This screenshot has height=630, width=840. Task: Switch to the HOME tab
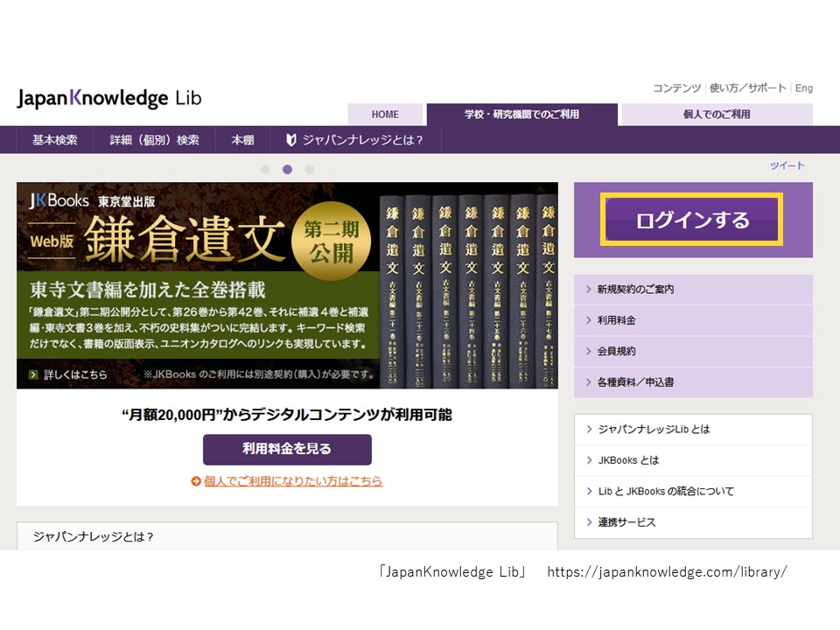coord(385,115)
